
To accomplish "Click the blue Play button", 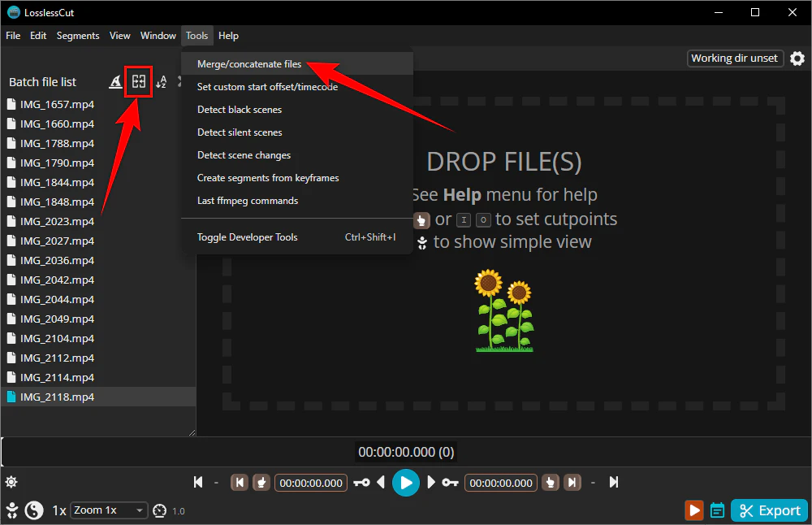I will coord(406,483).
